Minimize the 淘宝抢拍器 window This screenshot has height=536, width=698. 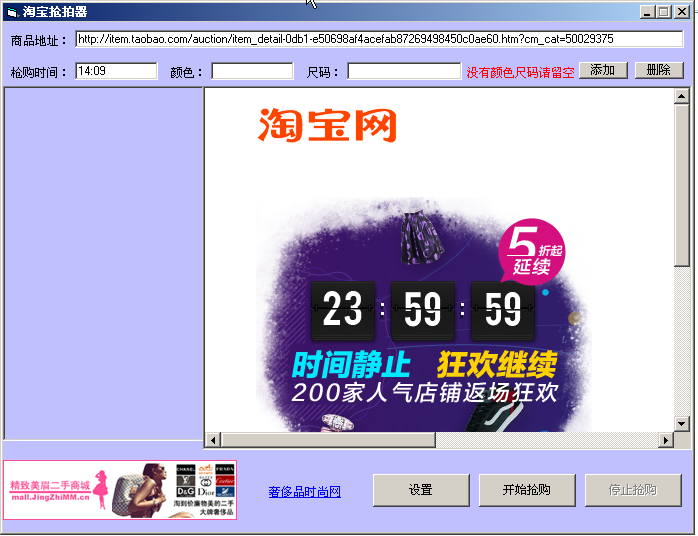(x=647, y=12)
